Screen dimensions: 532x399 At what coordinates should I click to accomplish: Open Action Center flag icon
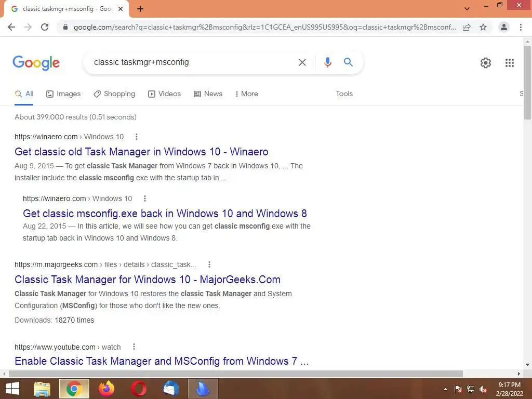tap(458, 389)
